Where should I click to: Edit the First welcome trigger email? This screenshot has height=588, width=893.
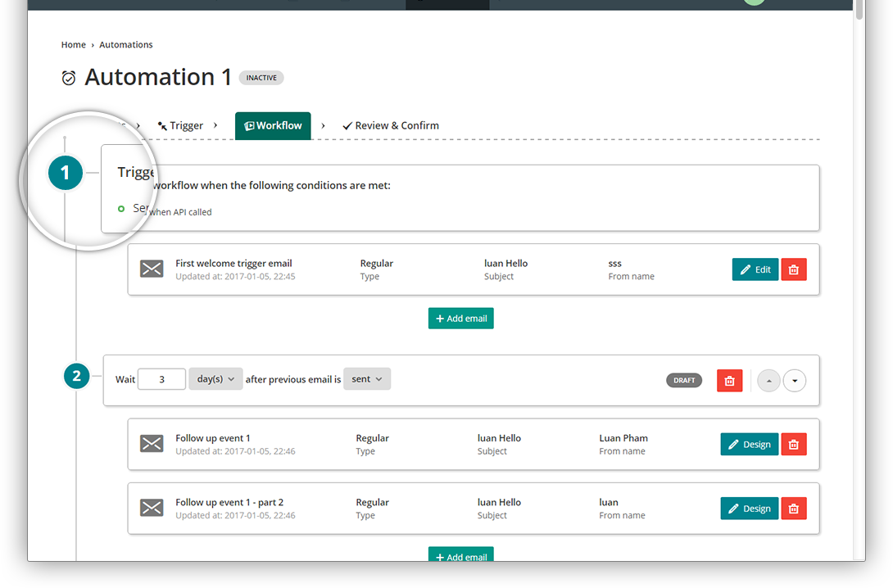tap(755, 269)
